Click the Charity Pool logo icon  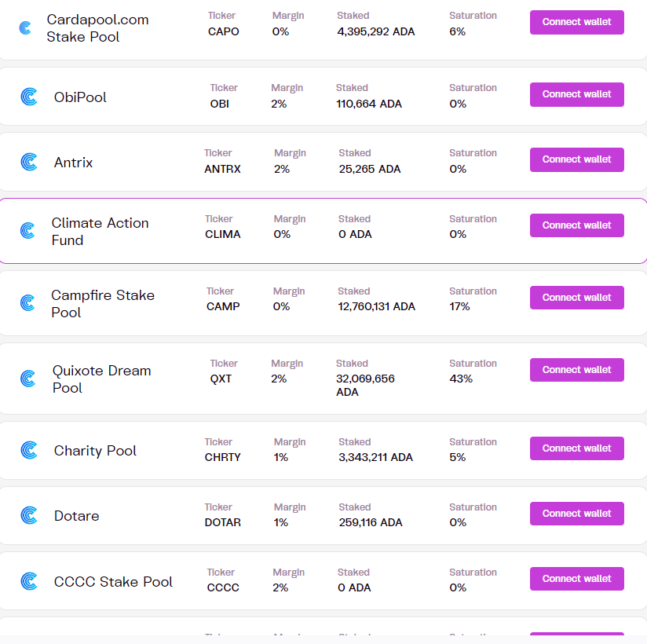coord(28,450)
